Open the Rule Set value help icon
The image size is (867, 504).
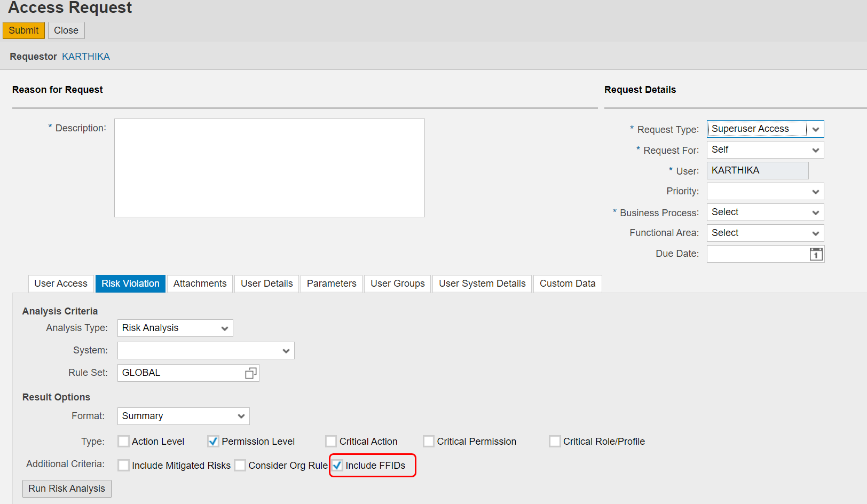[x=250, y=373]
